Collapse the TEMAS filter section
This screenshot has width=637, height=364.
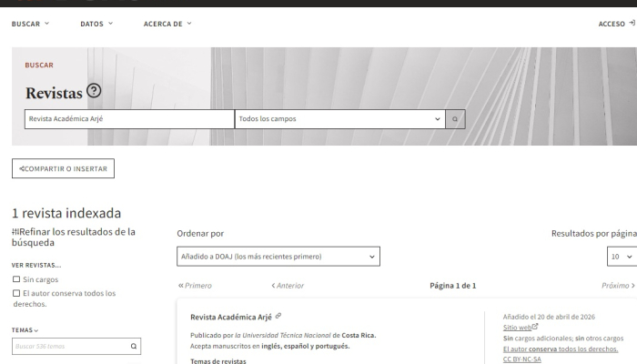point(26,330)
